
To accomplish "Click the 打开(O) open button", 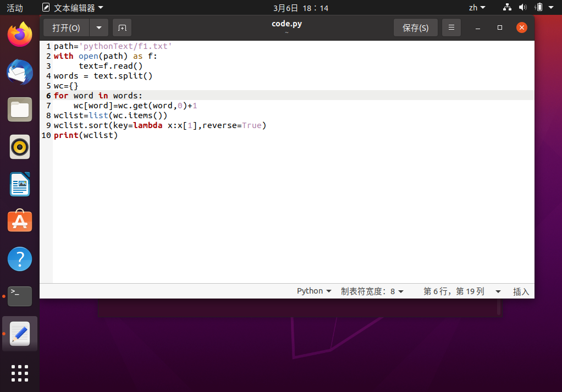I will pyautogui.click(x=67, y=27).
